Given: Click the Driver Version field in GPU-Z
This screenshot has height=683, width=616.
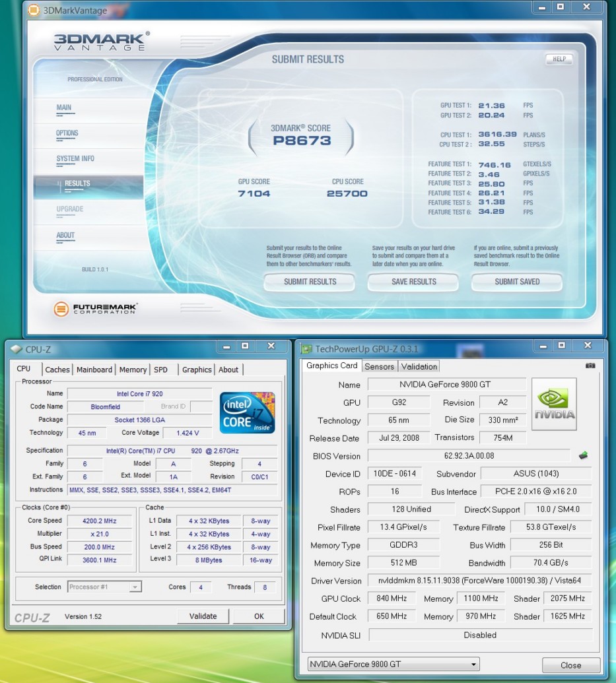Looking at the screenshot, I should 479,581.
